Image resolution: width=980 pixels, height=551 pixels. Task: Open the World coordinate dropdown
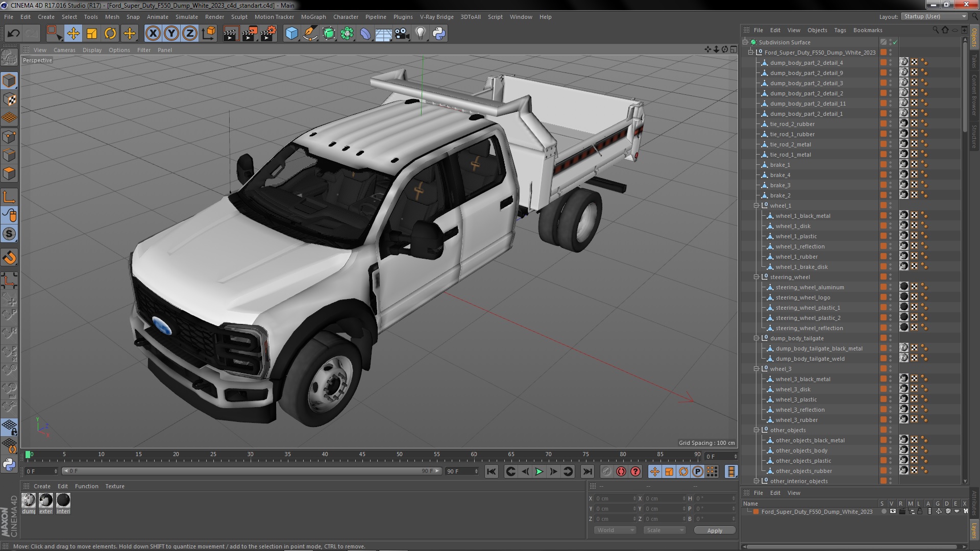click(615, 530)
